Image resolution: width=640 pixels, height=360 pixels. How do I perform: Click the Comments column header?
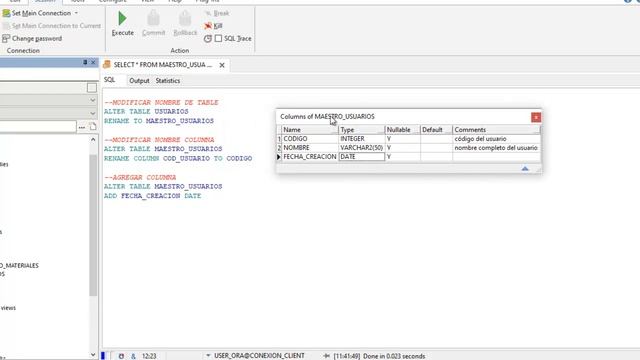pos(496,130)
